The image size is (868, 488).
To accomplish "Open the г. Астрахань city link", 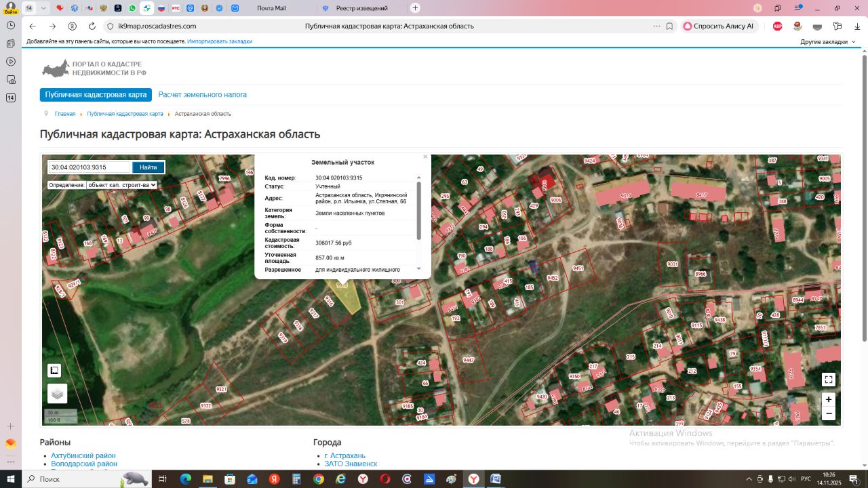I will [x=345, y=455].
